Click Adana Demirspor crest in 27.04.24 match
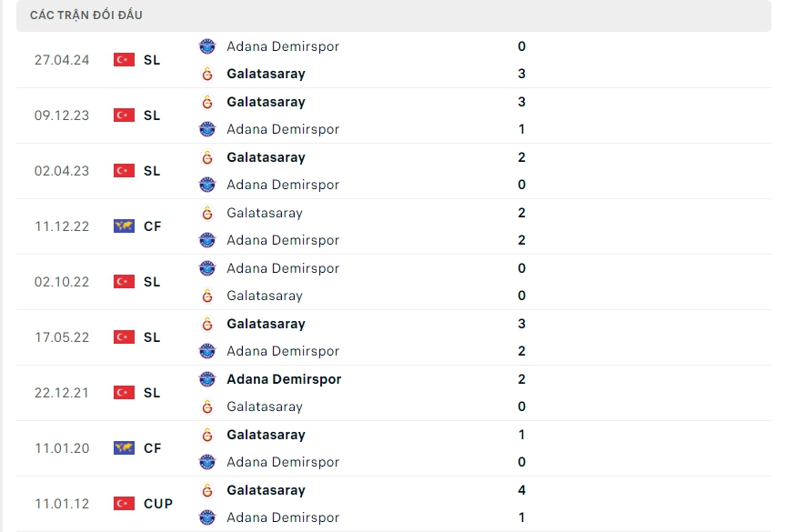The width and height of the screenshot is (785, 532). coord(207,46)
